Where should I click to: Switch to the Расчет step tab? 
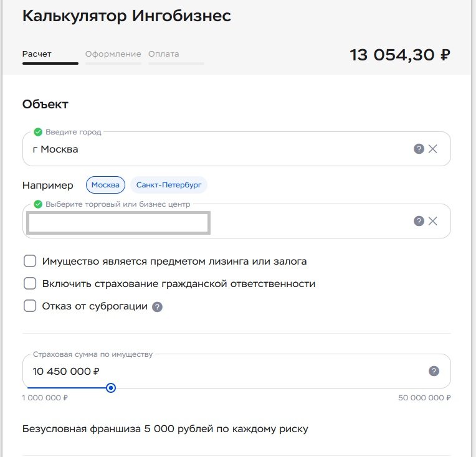click(x=37, y=54)
